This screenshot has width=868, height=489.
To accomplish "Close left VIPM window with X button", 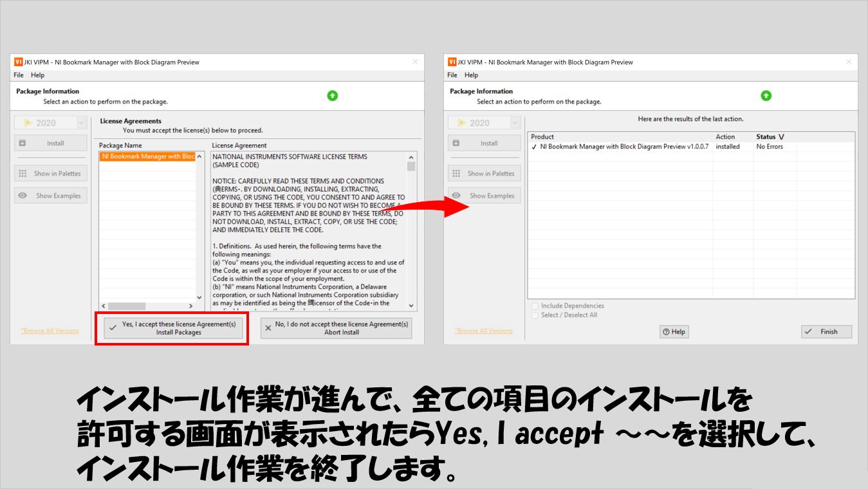I will (x=415, y=62).
